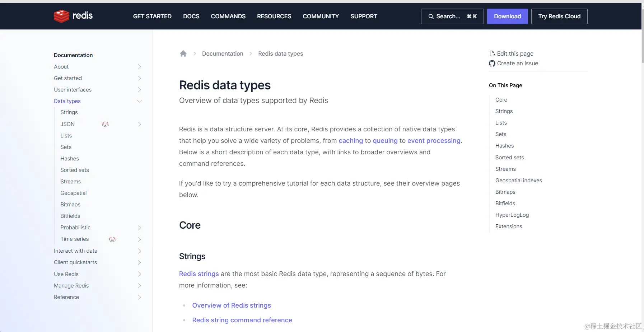Follow the queuing link in intro
The height and width of the screenshot is (332, 644).
pos(385,141)
